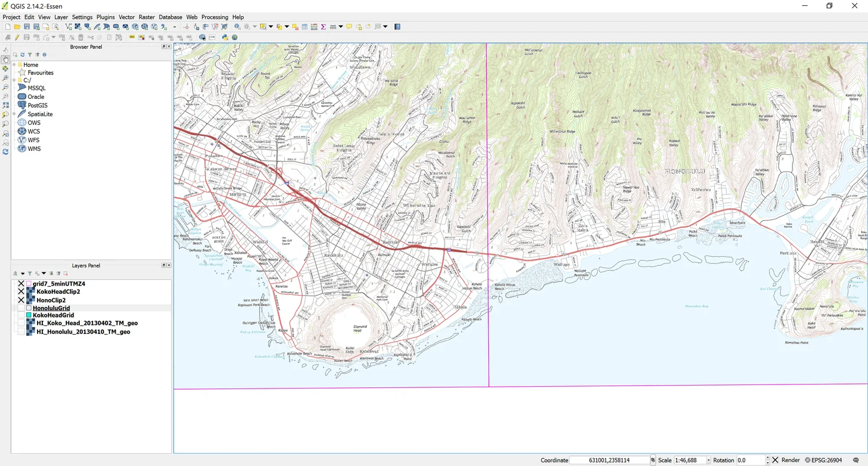This screenshot has width=868, height=466.
Task: Enable visibility of HonoluluGrid layer
Action: 21,308
